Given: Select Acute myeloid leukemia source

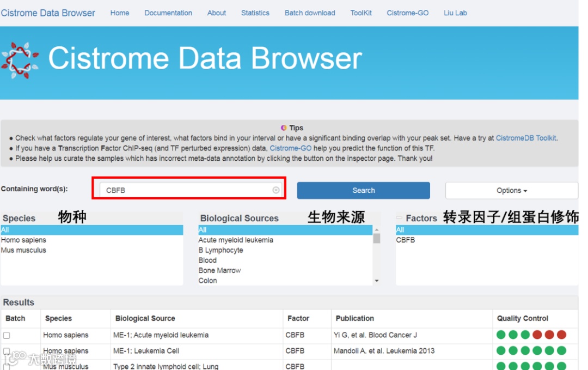Looking at the screenshot, I should click(285, 240).
